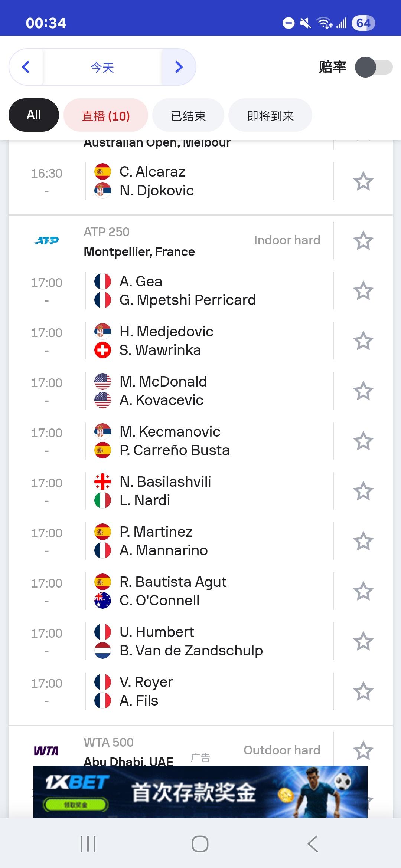Screen dimensions: 401x868
Task: Go to next day with right chevron
Action: pyautogui.click(x=179, y=67)
